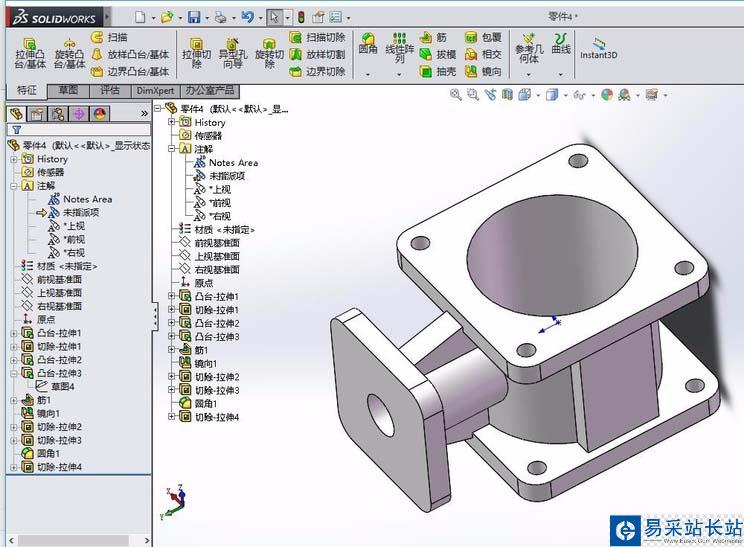Toggle Instant3D mode

pyautogui.click(x=598, y=48)
